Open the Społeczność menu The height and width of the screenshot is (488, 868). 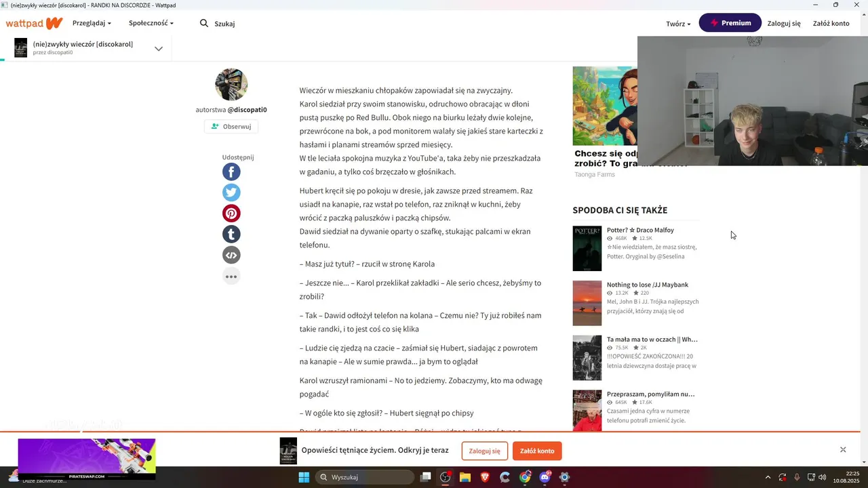[x=151, y=23]
